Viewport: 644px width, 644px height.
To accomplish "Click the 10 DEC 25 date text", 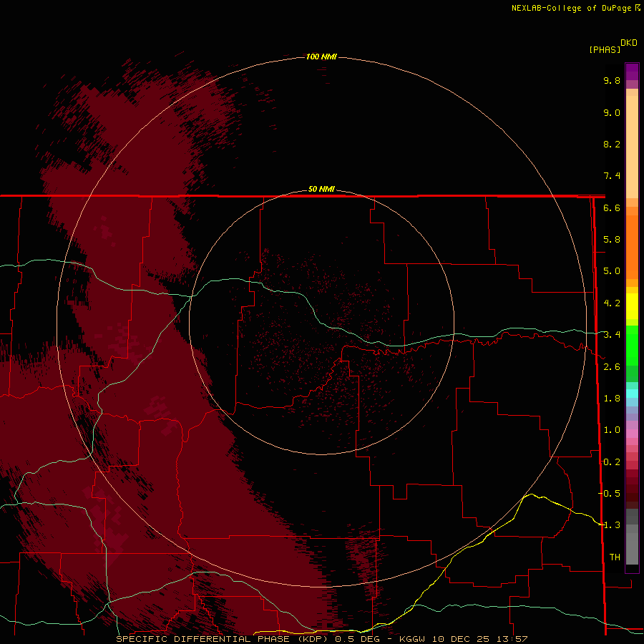I will tap(462, 639).
